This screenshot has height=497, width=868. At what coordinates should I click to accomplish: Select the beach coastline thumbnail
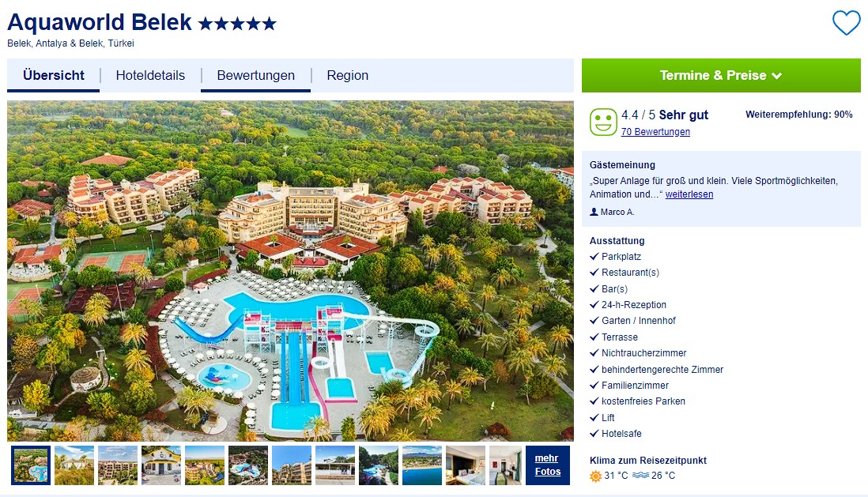422,465
